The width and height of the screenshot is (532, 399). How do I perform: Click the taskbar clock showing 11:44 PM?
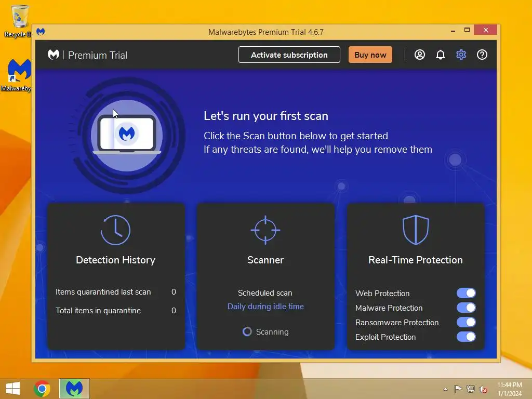pos(510,389)
